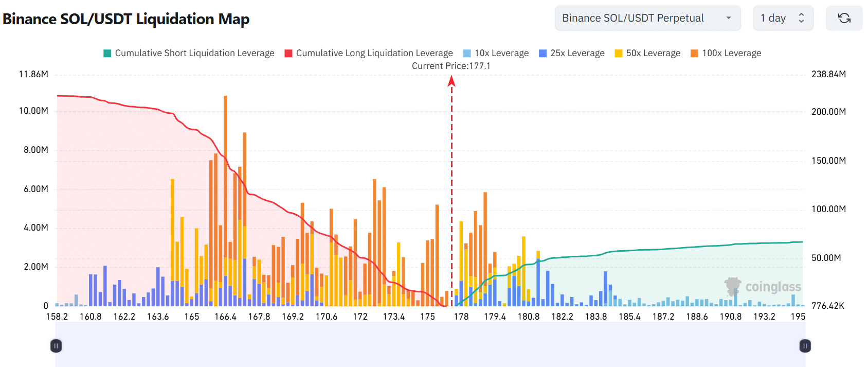Click the 2.00M left axis label
The image size is (868, 367).
[x=36, y=267]
